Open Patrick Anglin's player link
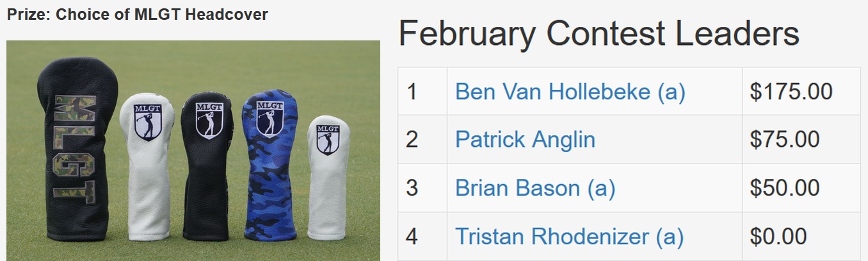This screenshot has width=868, height=261. 525,139
